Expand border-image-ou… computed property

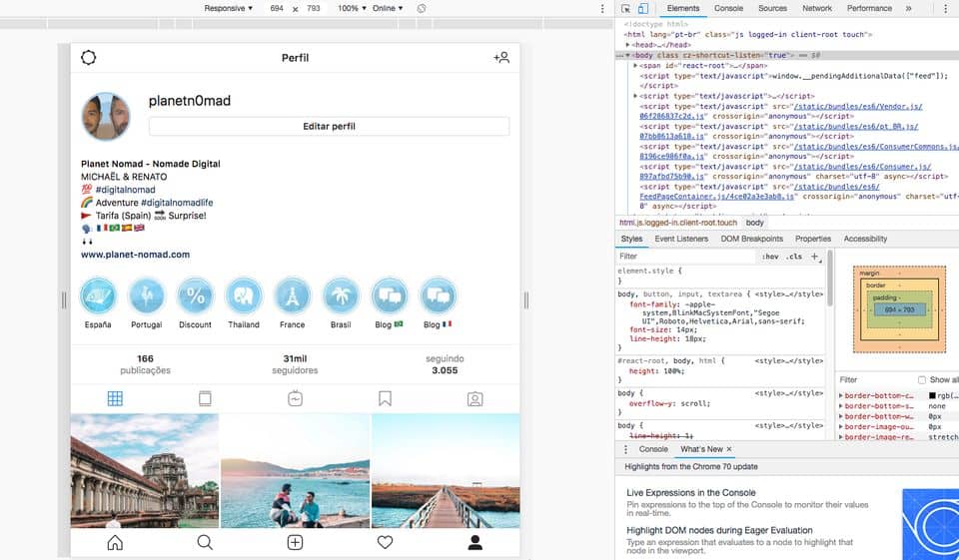841,426
